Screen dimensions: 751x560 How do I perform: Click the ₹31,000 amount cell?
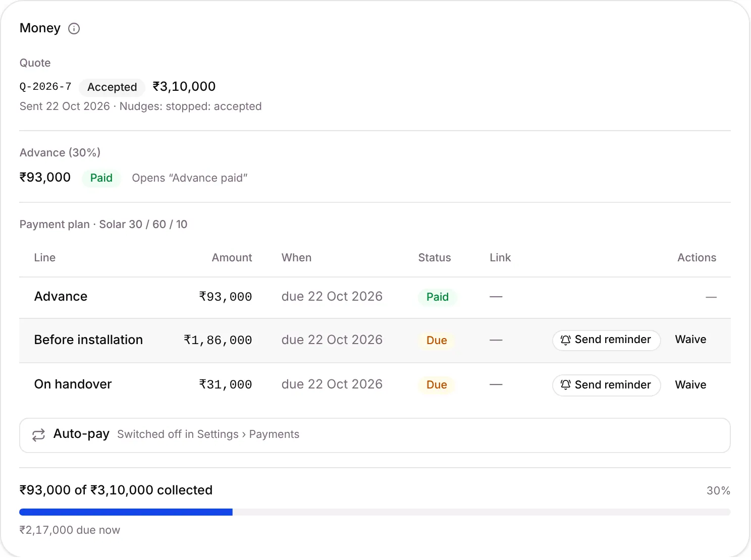pos(226,385)
